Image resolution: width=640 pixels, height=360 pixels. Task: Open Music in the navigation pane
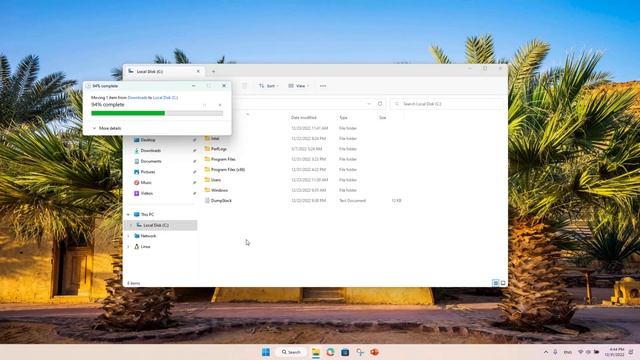(146, 182)
